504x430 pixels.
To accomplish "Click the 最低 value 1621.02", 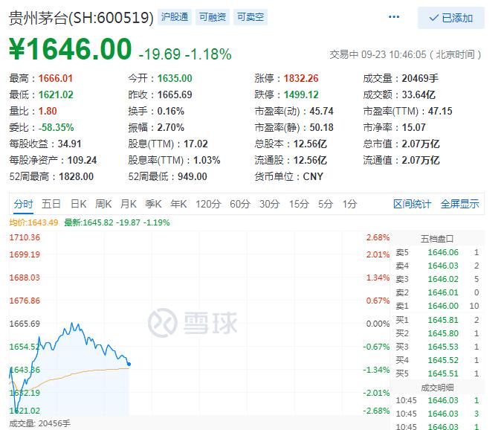I will coord(56,94).
